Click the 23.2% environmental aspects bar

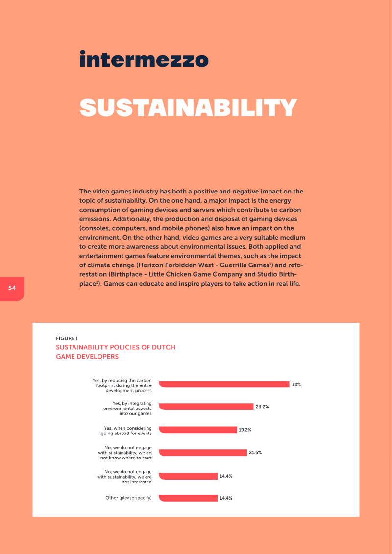(206, 407)
